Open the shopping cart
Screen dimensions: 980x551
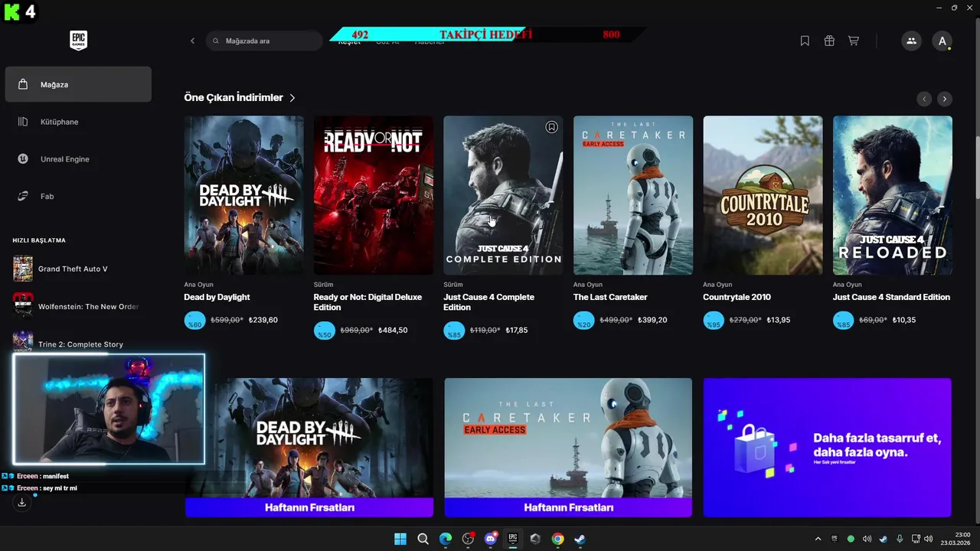tap(854, 41)
